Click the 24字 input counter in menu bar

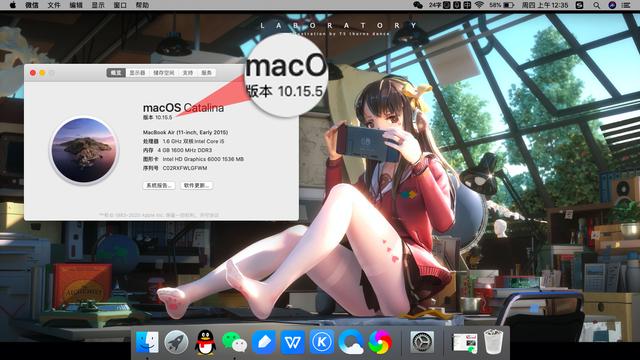tap(434, 5)
